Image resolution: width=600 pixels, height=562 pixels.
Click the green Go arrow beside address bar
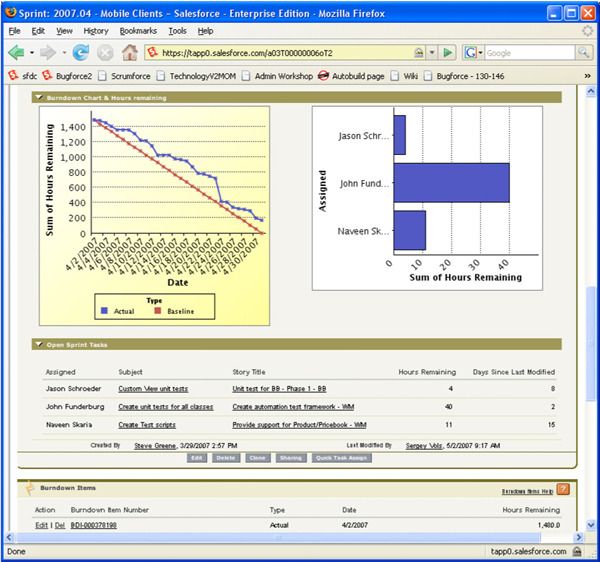point(447,52)
